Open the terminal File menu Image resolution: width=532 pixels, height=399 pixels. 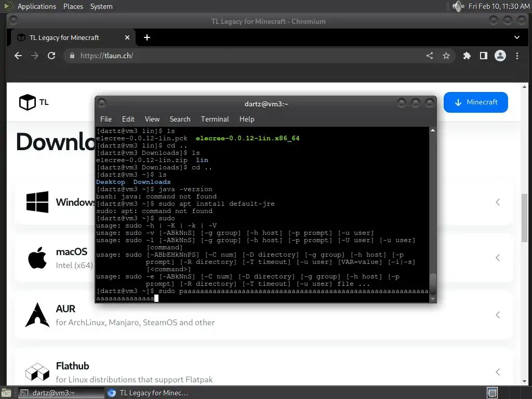point(106,119)
